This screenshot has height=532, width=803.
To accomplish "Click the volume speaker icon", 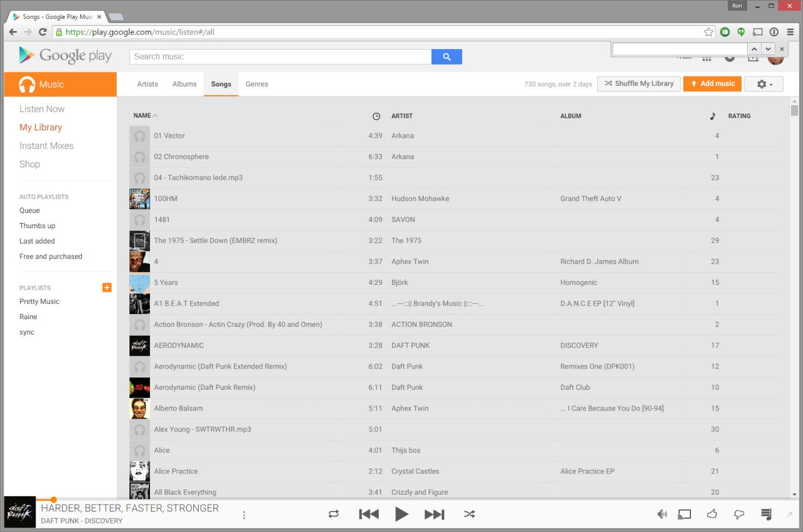I will pos(662,514).
